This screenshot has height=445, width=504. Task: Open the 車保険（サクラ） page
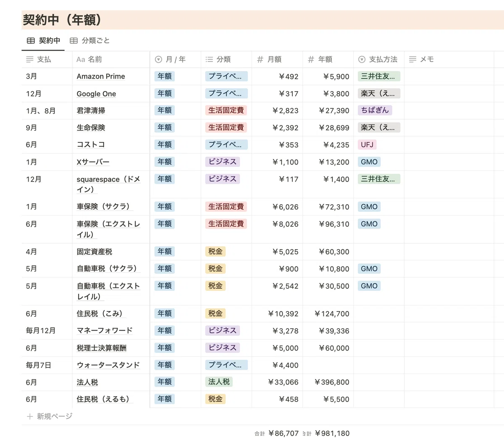coord(105,207)
